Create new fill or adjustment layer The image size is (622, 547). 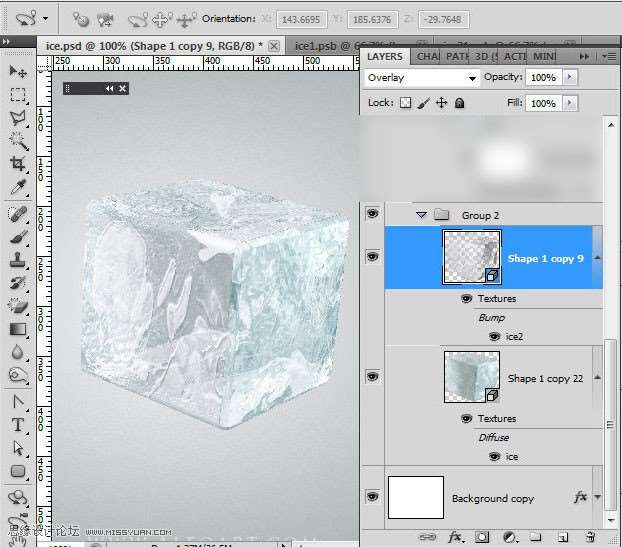click(x=509, y=537)
